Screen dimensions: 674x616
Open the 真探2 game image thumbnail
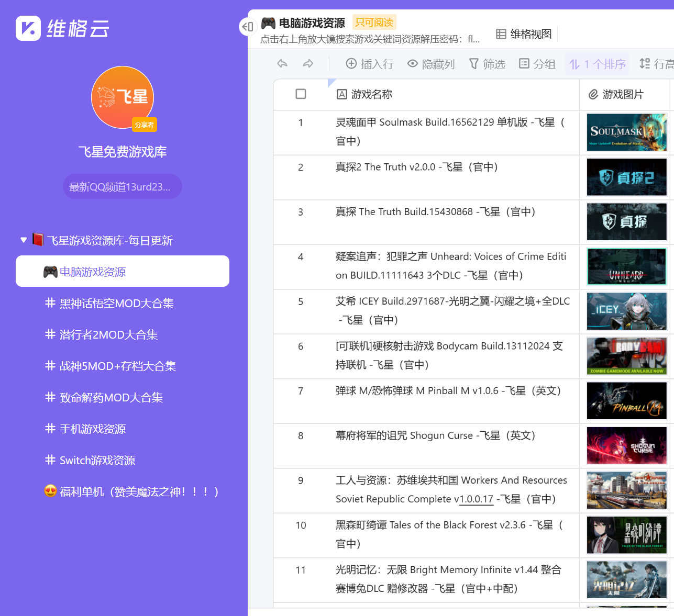[x=626, y=177]
